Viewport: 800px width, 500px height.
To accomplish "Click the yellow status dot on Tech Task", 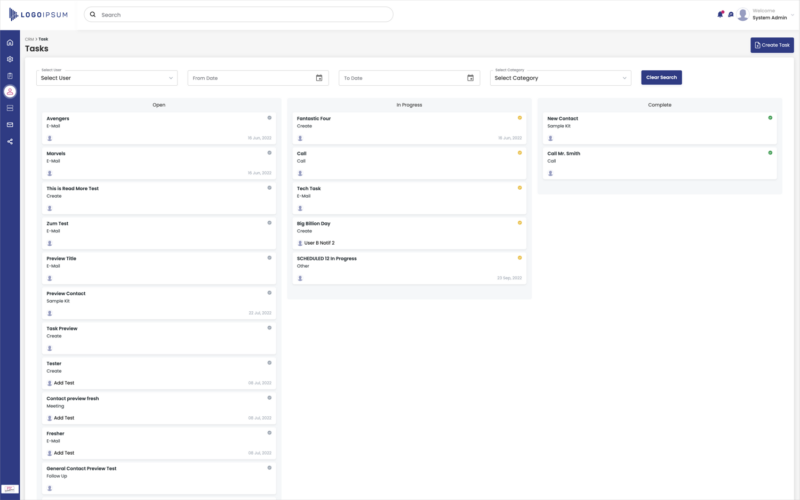I will (x=520, y=188).
